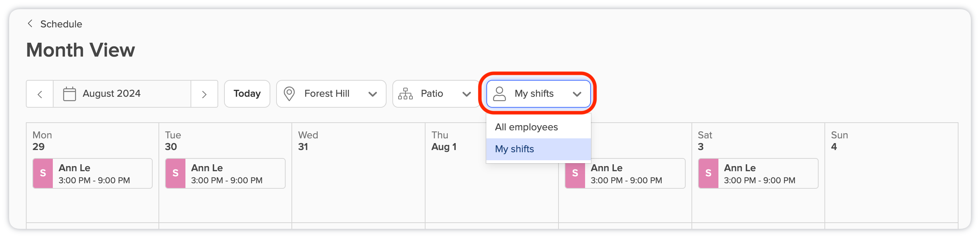Open Ann Le shift on Tue 30
980x238 pixels.
225,173
